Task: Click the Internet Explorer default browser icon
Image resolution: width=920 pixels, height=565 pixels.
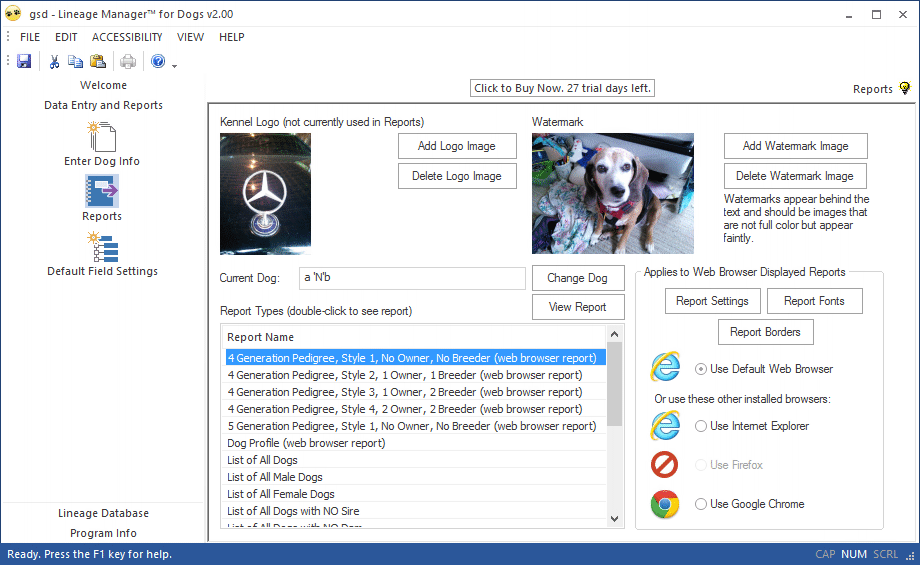Action: click(x=665, y=367)
